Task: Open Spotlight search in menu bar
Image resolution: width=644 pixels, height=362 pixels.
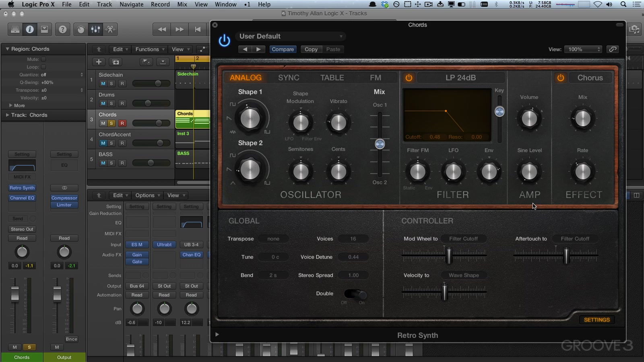Action: pos(623,4)
